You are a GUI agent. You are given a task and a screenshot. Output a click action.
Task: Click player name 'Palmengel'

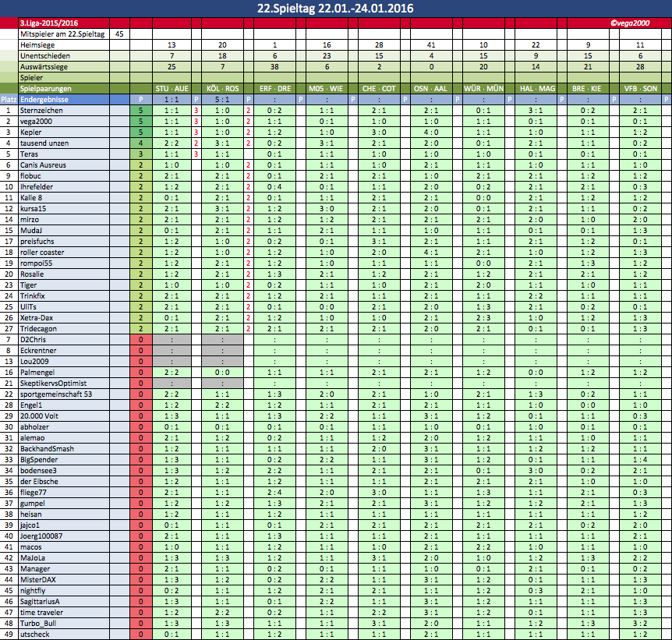[37, 373]
